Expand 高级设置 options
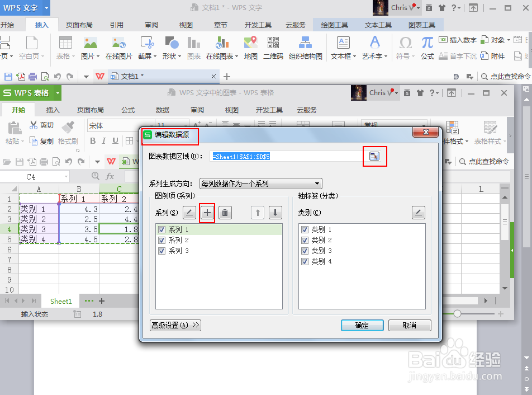This screenshot has width=532, height=395. [175, 325]
